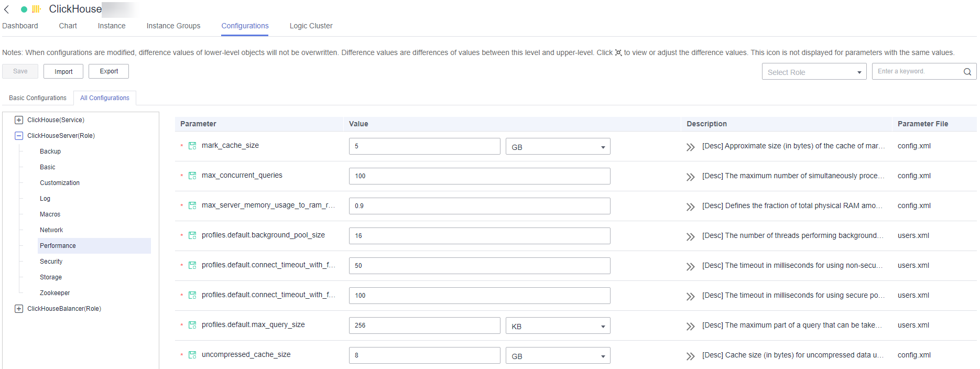
Task: Click the search magnifier icon in keyword box
Action: 967,72
